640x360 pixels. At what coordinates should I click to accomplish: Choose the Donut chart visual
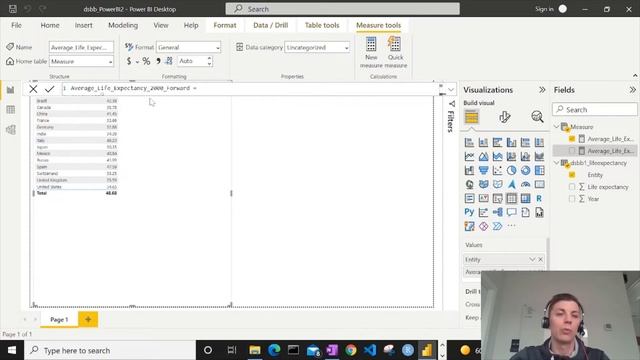(525, 170)
